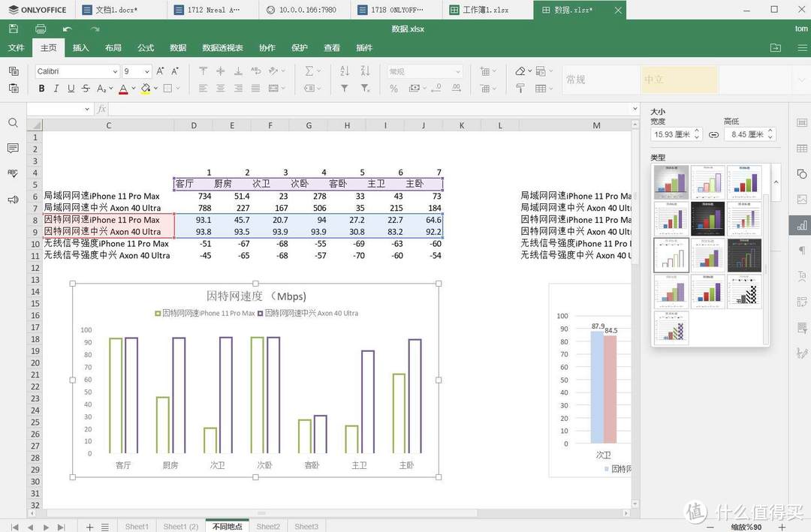
Task: Open the feedback megaphone icon in sidebar
Action: pyautogui.click(x=13, y=200)
